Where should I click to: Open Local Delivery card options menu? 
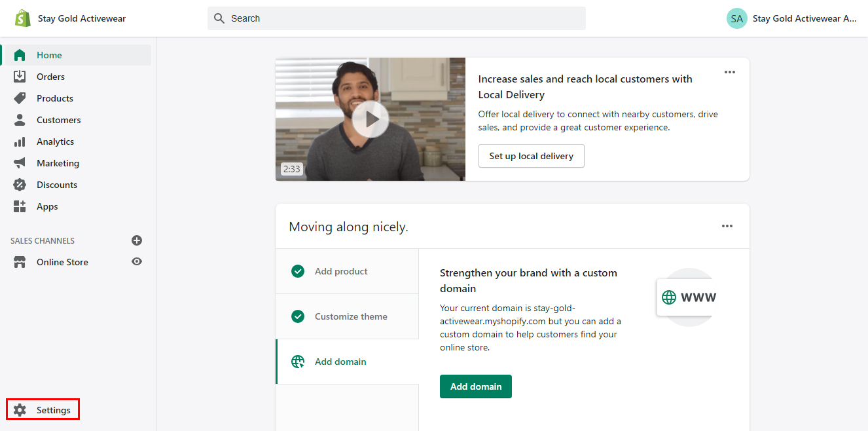click(x=730, y=72)
